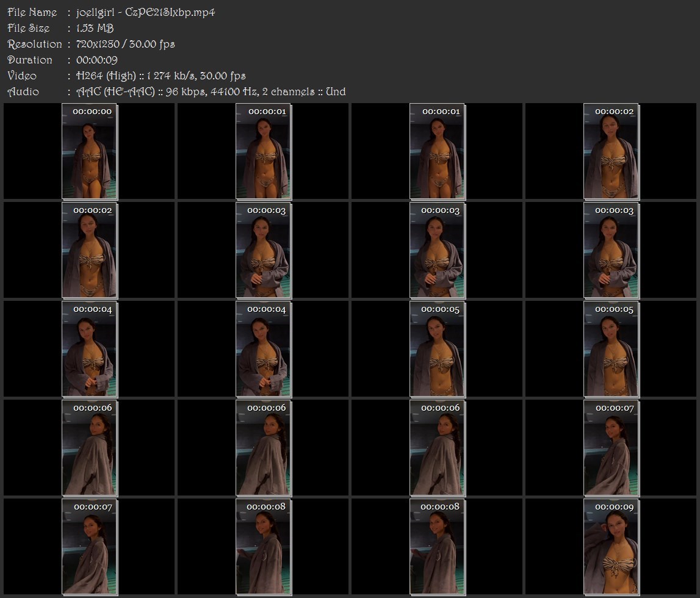Click the second 00:00:08 frame thumbnail
The height and width of the screenshot is (598, 700).
pos(437,547)
